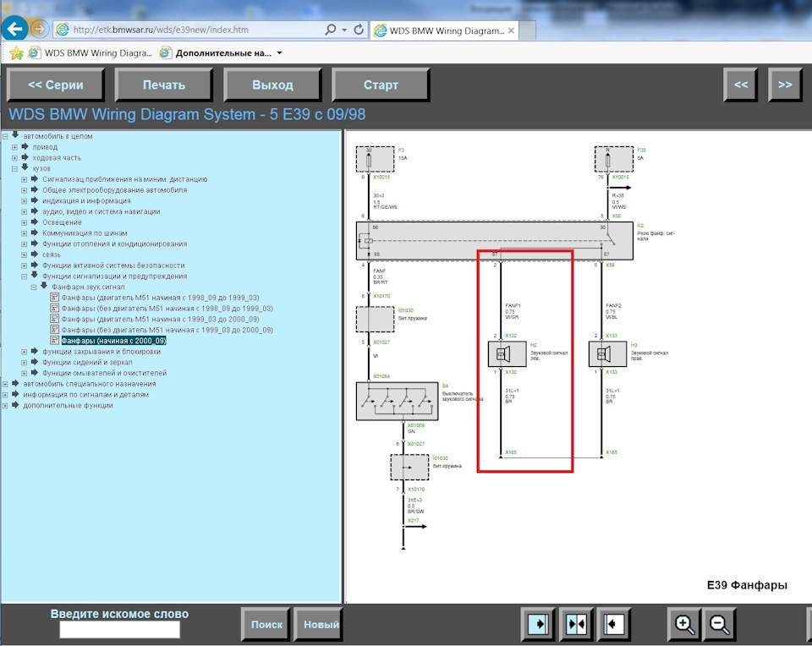Screen dimensions: 812x646
Task: Click the browser back arrow button
Action: [14, 29]
